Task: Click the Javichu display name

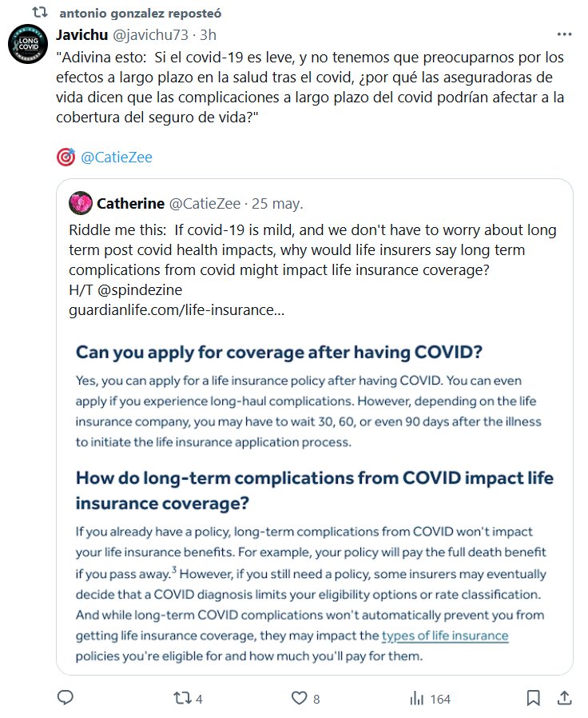Action: tap(82, 35)
